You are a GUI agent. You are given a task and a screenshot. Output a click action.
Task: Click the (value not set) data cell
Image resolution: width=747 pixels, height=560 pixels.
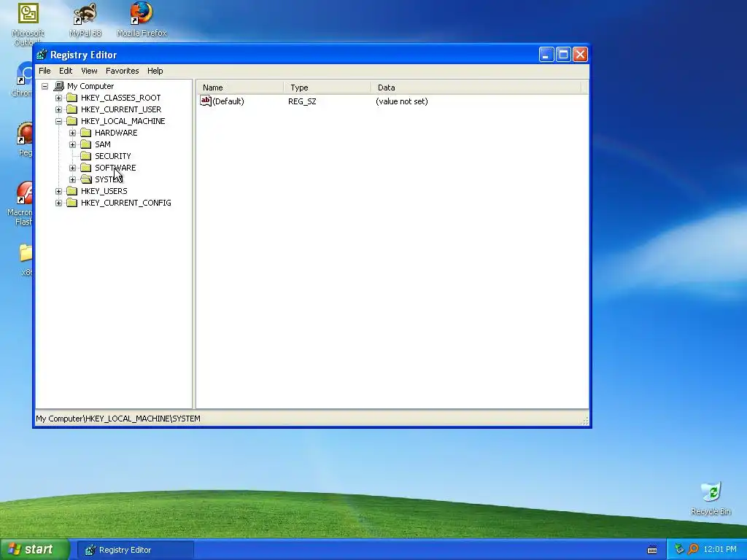tap(402, 101)
